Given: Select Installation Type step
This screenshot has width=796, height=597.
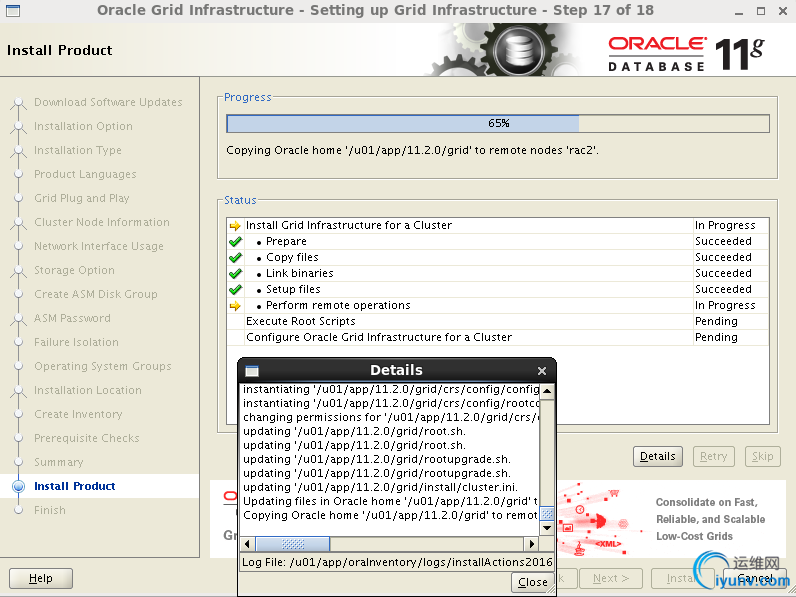Looking at the screenshot, I should click(78, 150).
